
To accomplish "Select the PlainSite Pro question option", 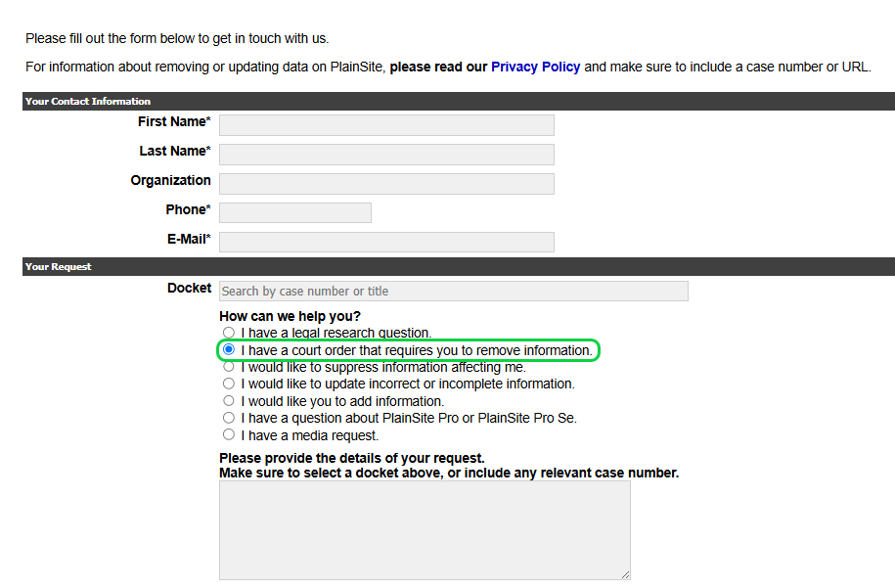I will (228, 417).
